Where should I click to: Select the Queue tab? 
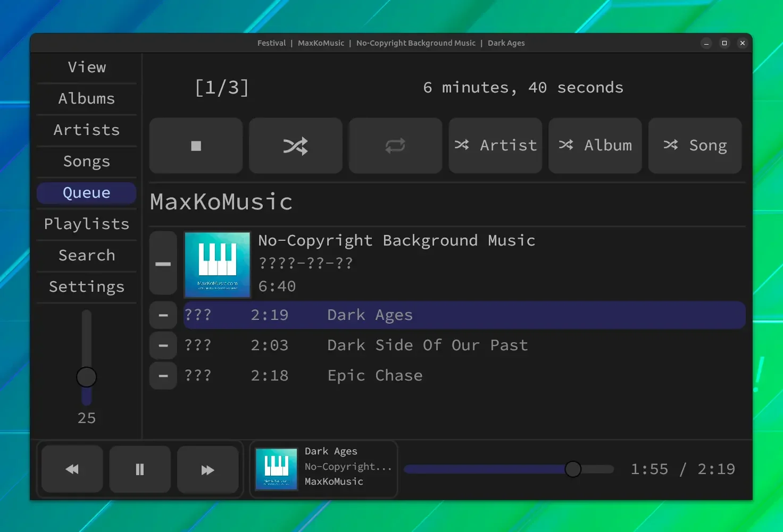tap(87, 193)
